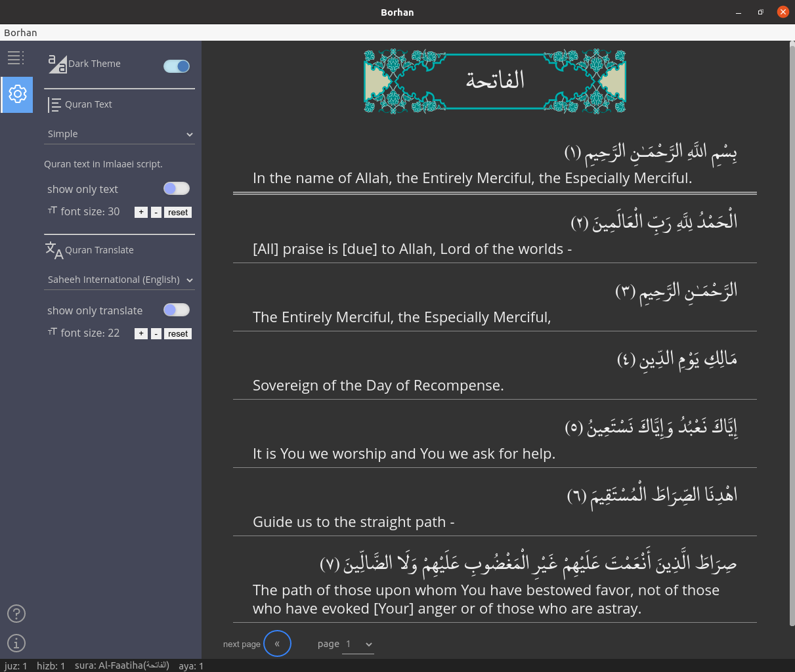This screenshot has width=795, height=672.
Task: Reset the Quran text font size
Action: tap(178, 213)
